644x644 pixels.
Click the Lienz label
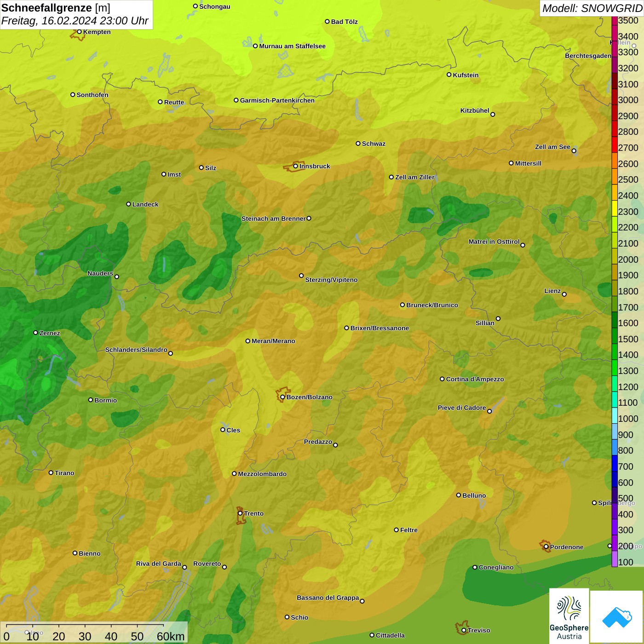tap(552, 291)
